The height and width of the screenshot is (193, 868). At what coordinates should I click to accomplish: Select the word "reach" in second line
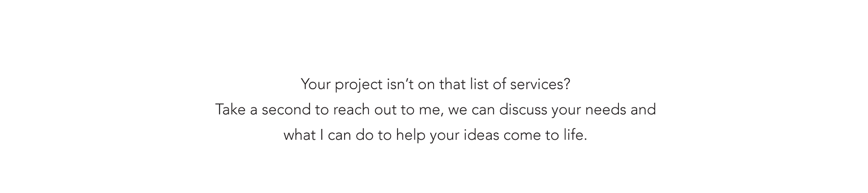pos(351,110)
